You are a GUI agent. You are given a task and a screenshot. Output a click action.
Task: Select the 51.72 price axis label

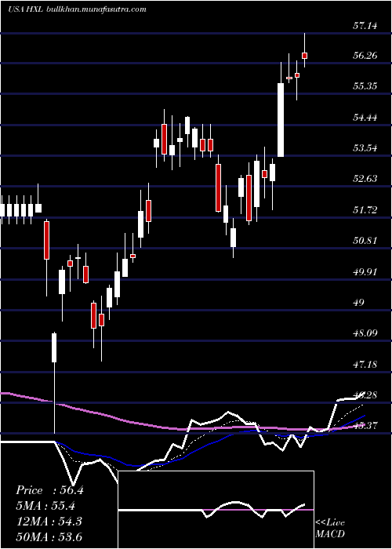(x=365, y=209)
